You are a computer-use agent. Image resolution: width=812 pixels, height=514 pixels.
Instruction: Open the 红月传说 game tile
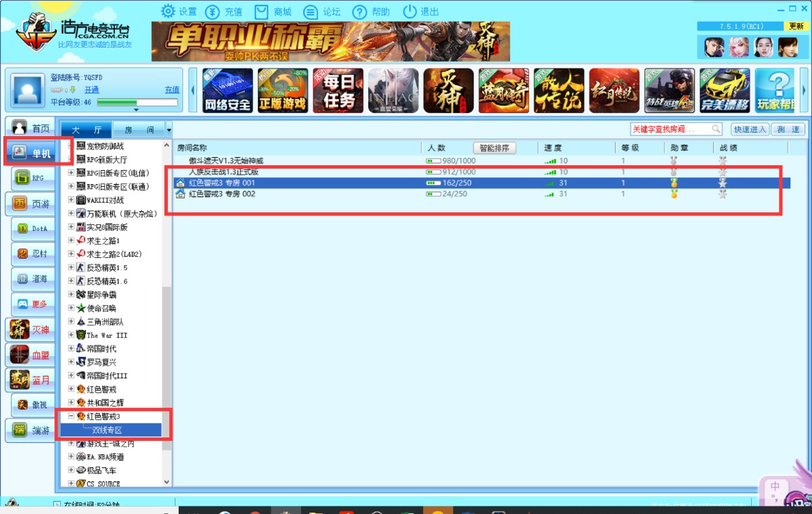614,90
